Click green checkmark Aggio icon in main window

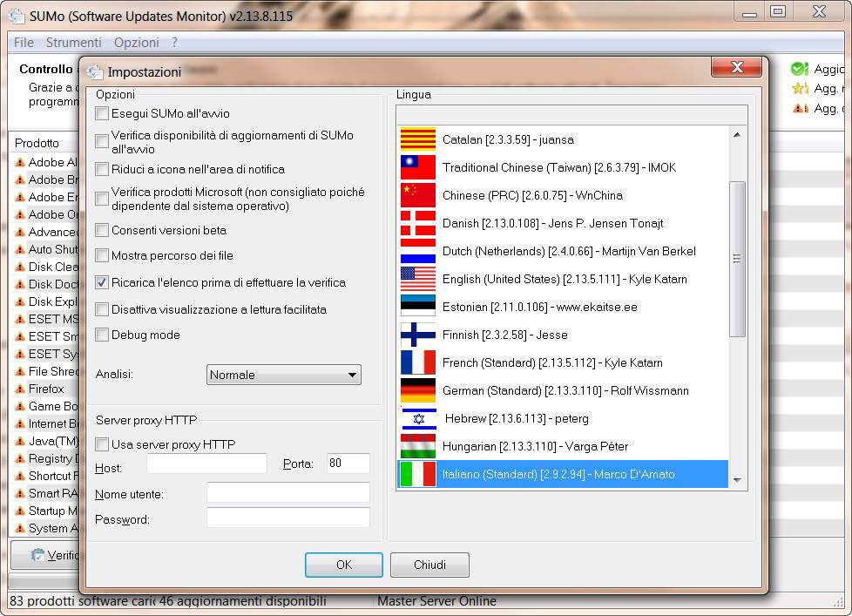coord(800,69)
